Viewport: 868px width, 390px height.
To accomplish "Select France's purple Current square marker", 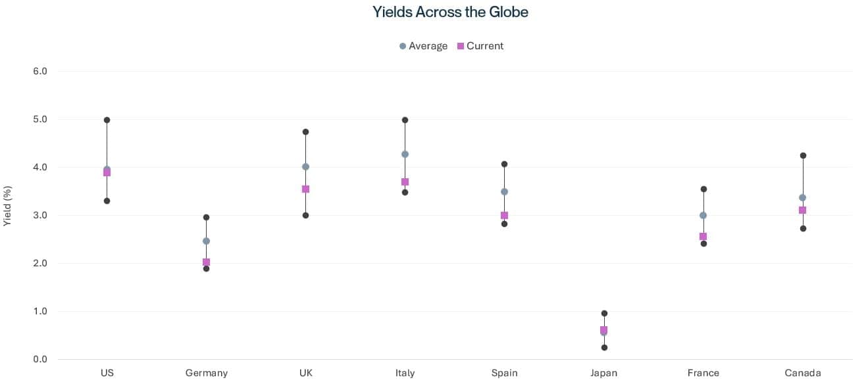I will 703,236.
